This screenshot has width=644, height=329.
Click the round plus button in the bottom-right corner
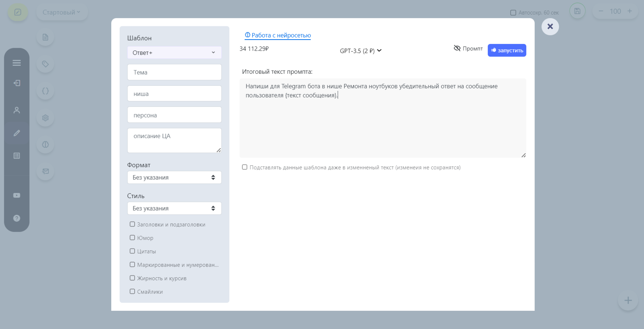pyautogui.click(x=628, y=300)
